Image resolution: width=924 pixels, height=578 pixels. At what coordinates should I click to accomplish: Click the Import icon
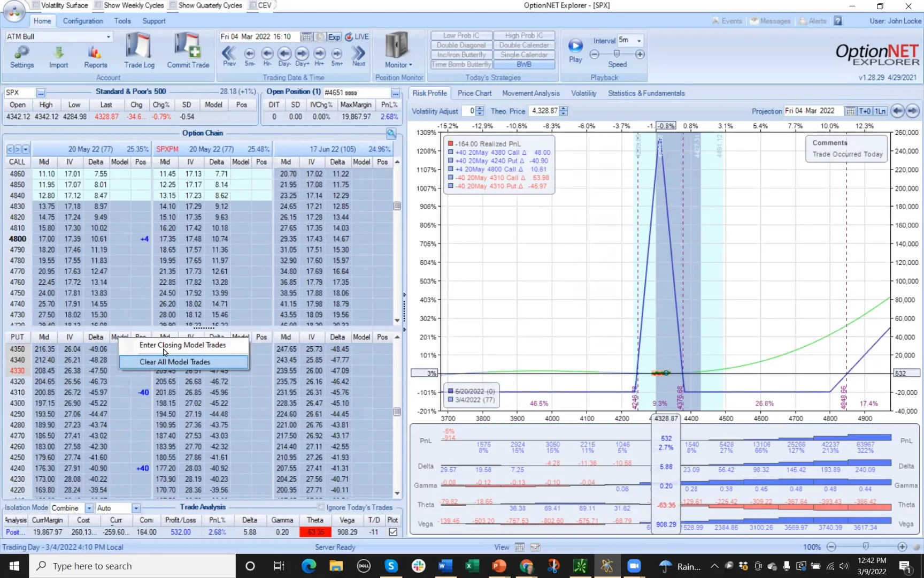point(59,57)
